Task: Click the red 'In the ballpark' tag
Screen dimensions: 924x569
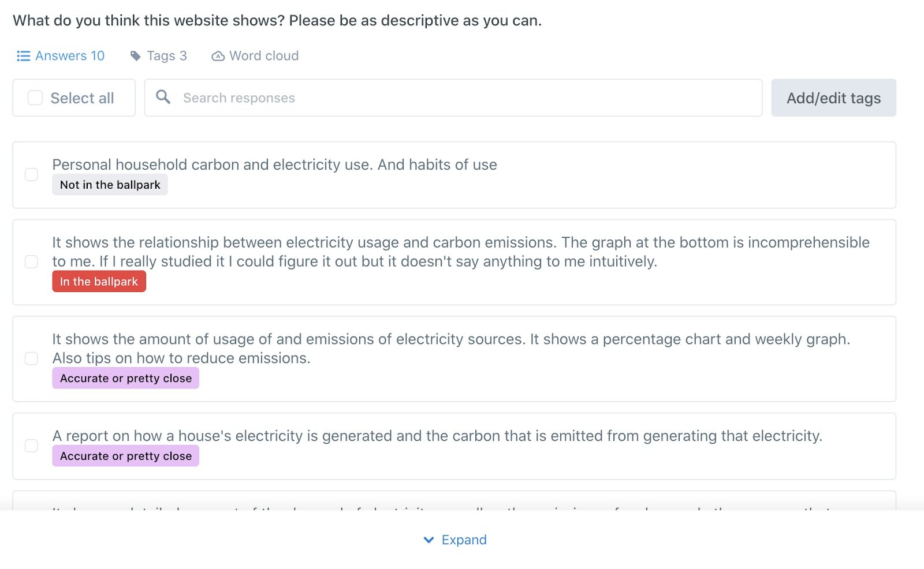Action: [99, 282]
